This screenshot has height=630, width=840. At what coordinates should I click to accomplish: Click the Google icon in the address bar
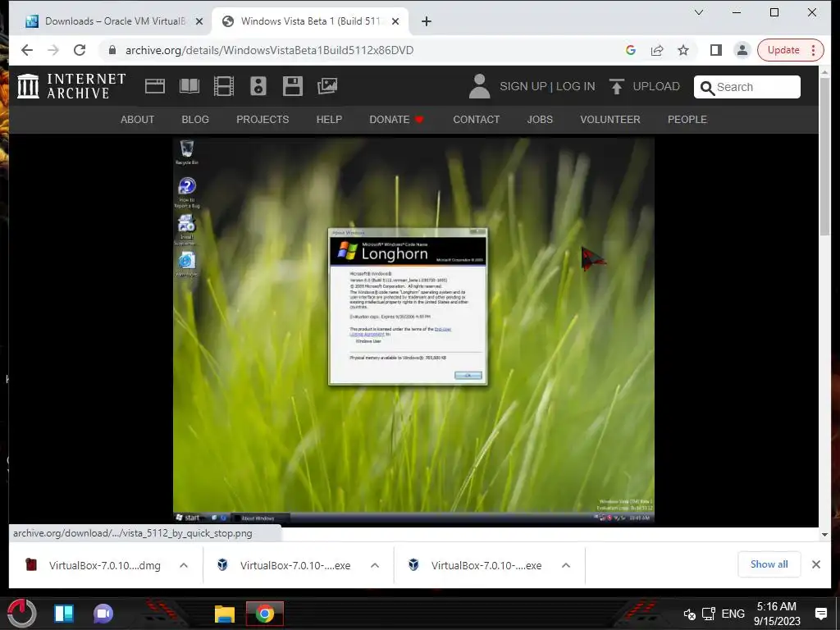(x=631, y=50)
